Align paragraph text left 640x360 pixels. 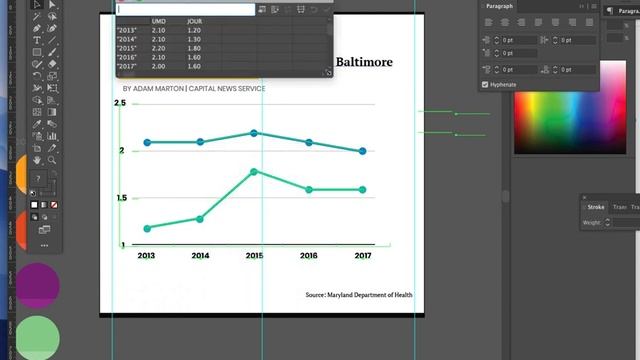point(488,22)
